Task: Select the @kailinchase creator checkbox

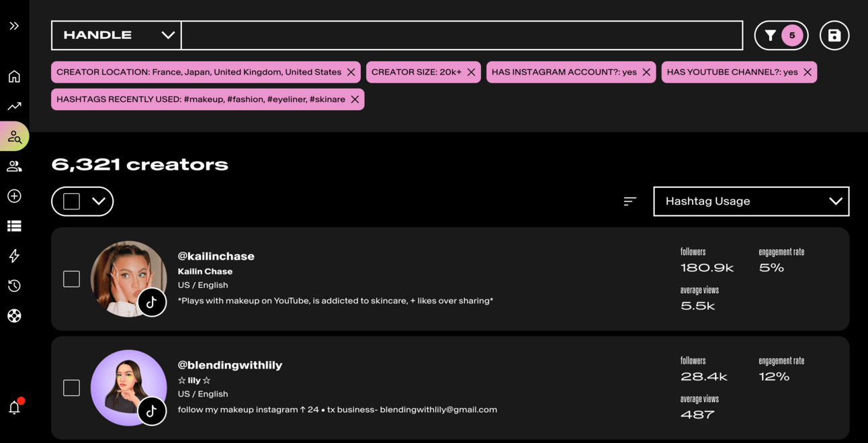Action: pos(71,279)
